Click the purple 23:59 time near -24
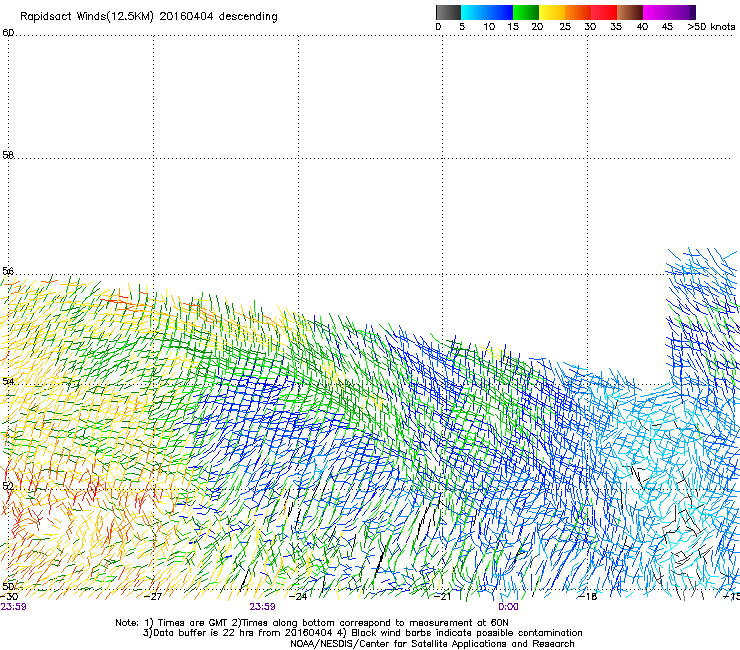 [x=262, y=607]
